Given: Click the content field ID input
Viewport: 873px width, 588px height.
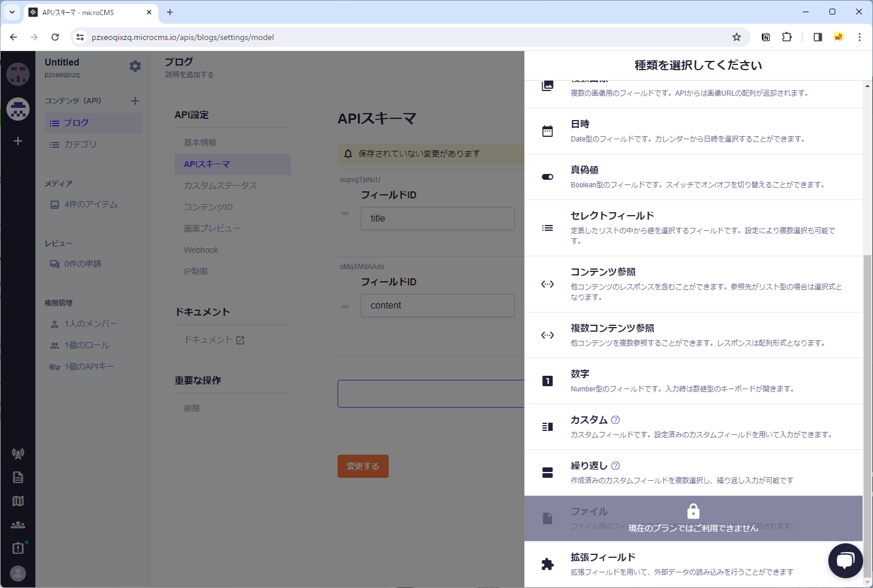Looking at the screenshot, I should [x=437, y=306].
